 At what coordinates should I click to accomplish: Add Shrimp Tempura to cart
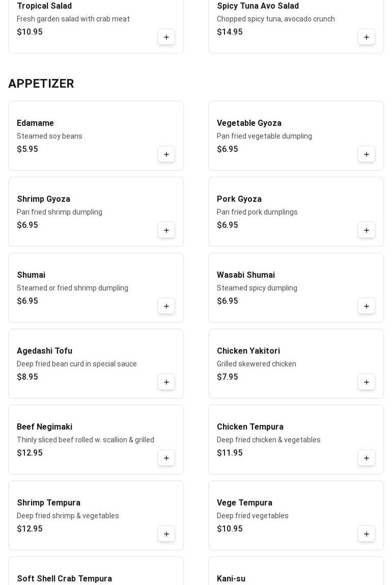tap(166, 534)
